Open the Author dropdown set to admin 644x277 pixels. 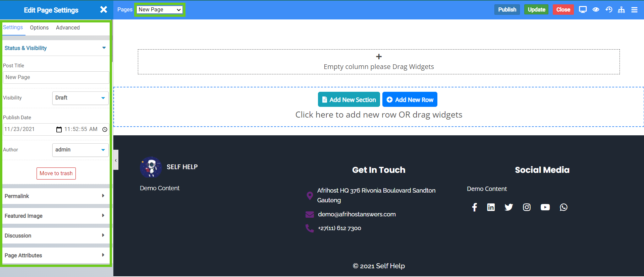click(80, 150)
